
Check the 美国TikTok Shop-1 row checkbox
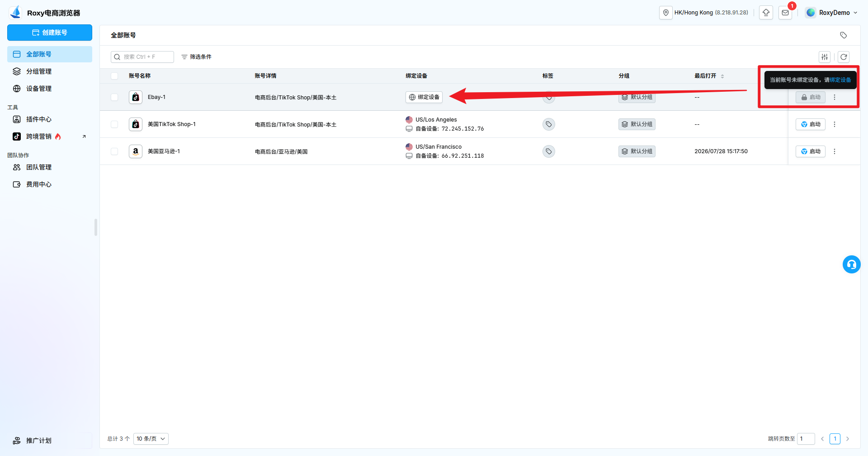pos(114,124)
